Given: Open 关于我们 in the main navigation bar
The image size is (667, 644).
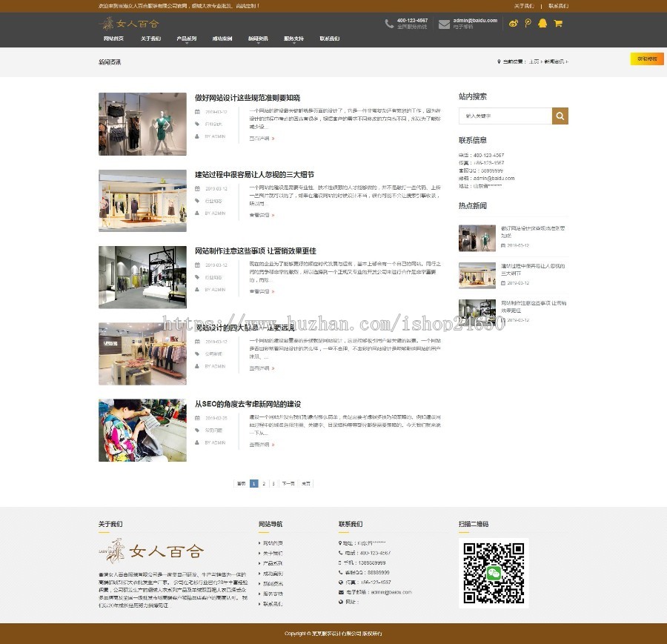Looking at the screenshot, I should point(151,39).
